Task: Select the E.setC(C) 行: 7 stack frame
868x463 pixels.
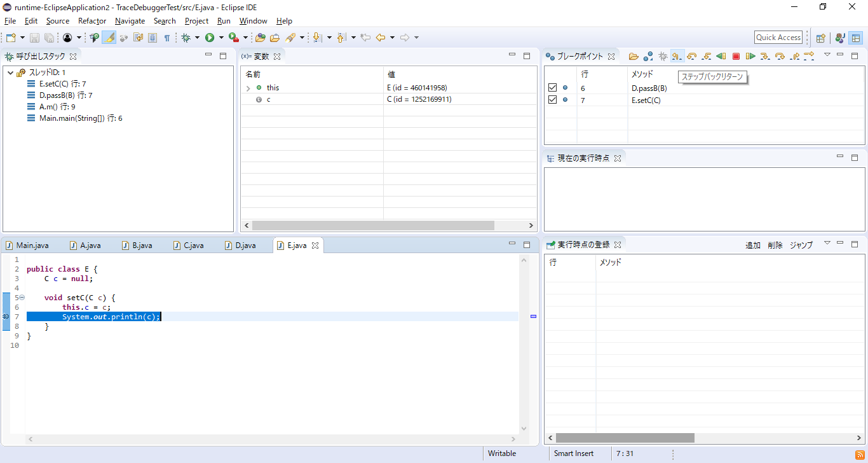Action: click(57, 84)
